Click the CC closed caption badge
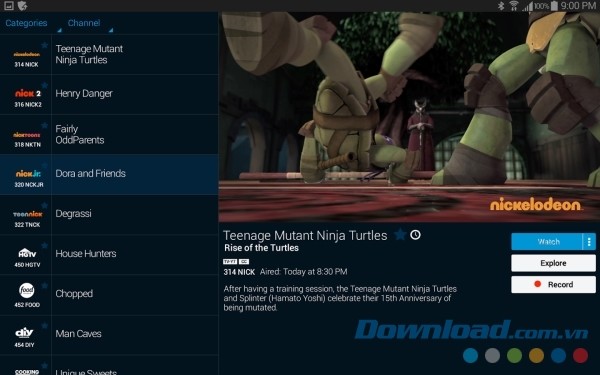This screenshot has width=600, height=375. pyautogui.click(x=244, y=262)
